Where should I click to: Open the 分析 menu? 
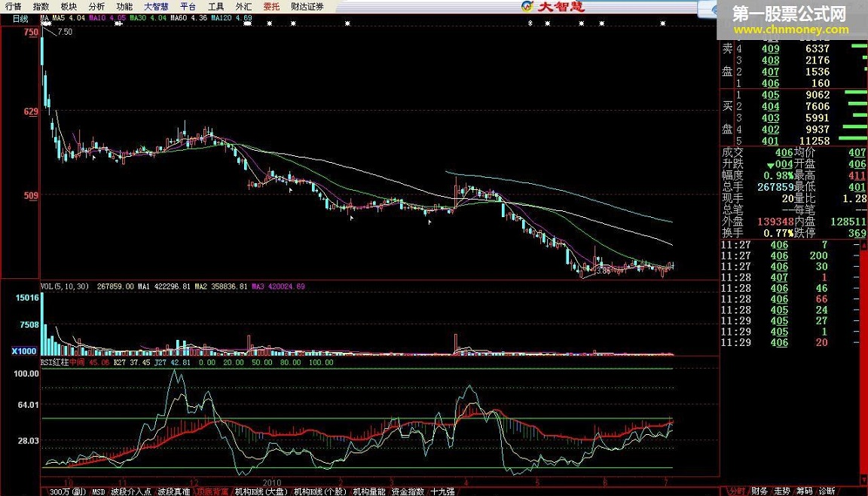tap(96, 7)
